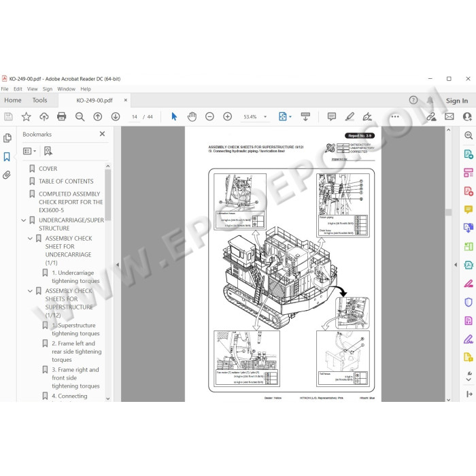Click the document vertical scrollbar thumb

point(448,212)
